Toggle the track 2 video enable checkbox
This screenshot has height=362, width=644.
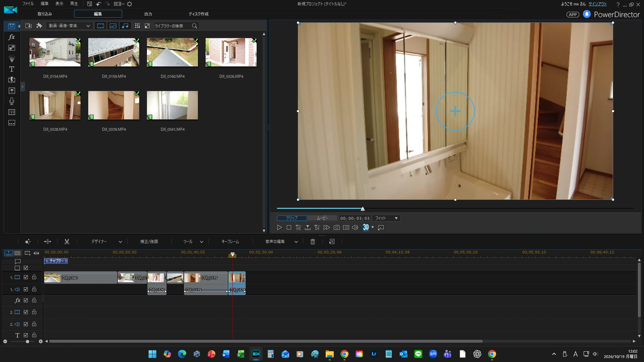click(26, 312)
